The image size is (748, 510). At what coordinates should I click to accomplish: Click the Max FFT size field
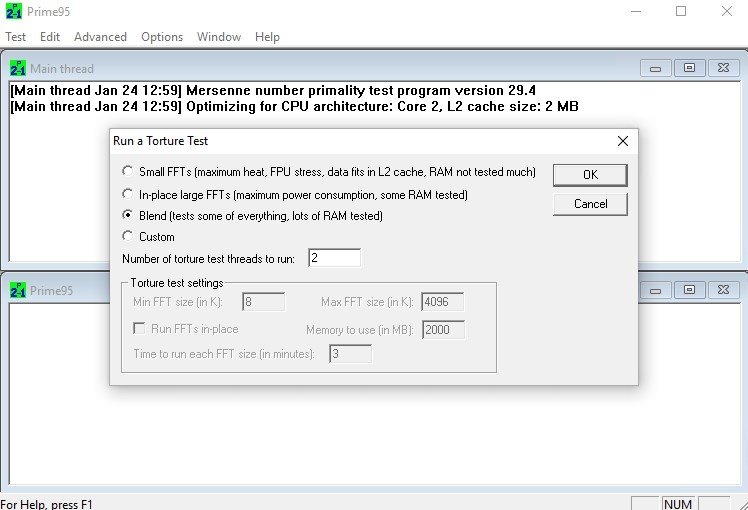442,302
